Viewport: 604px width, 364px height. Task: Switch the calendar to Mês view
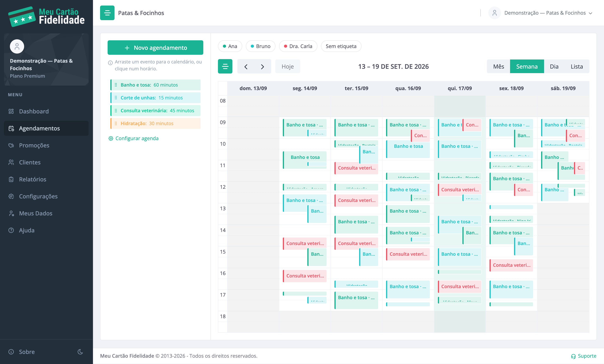coord(499,66)
